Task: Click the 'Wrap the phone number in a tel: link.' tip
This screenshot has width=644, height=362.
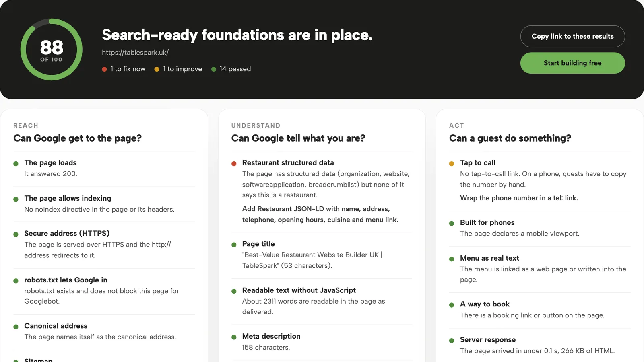Action: tap(519, 198)
